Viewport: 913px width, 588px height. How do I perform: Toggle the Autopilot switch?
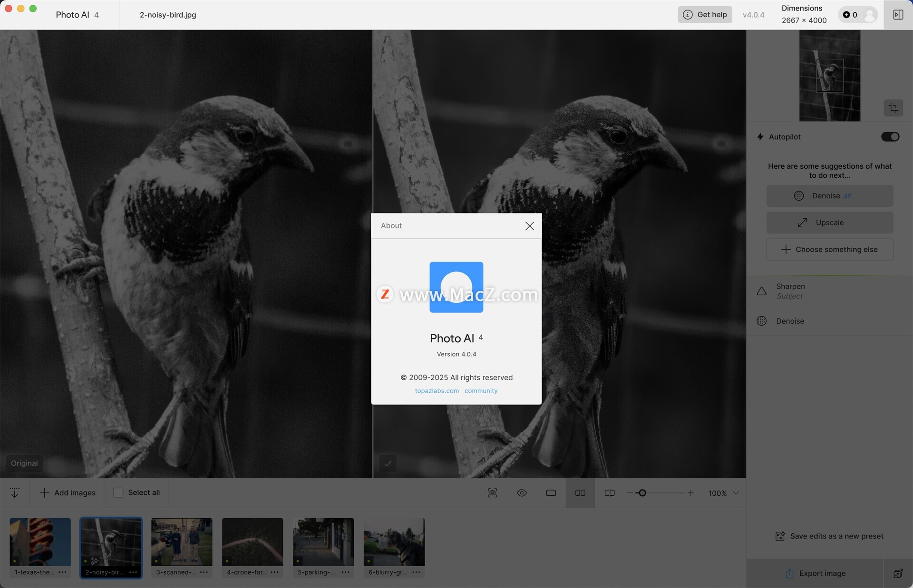tap(890, 137)
